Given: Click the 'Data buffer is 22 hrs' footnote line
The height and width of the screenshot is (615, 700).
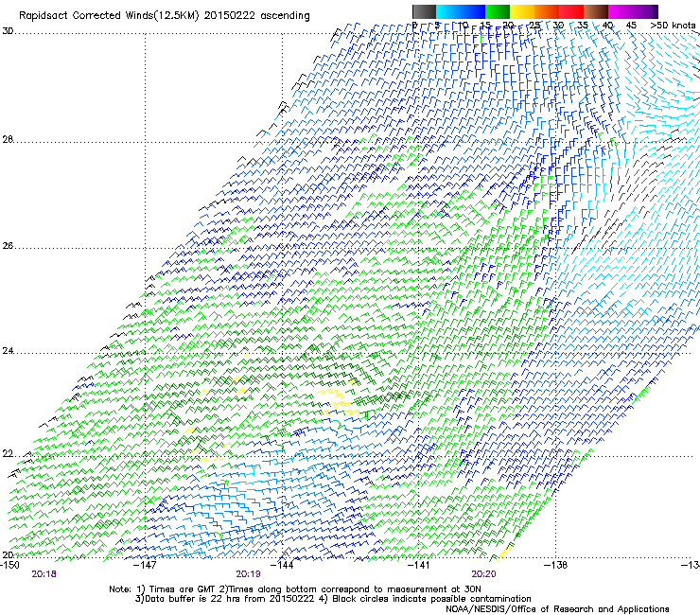Looking at the screenshot, I should click(333, 599).
